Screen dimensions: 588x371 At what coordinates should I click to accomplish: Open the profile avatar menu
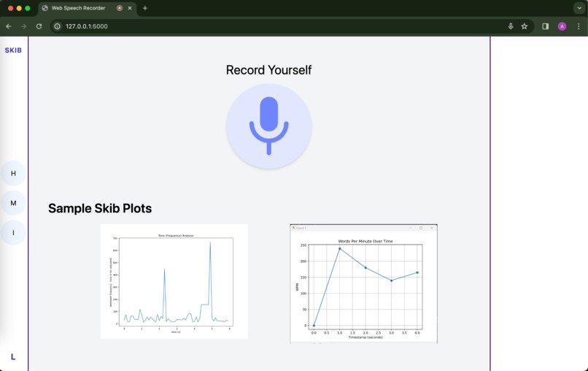(562, 26)
